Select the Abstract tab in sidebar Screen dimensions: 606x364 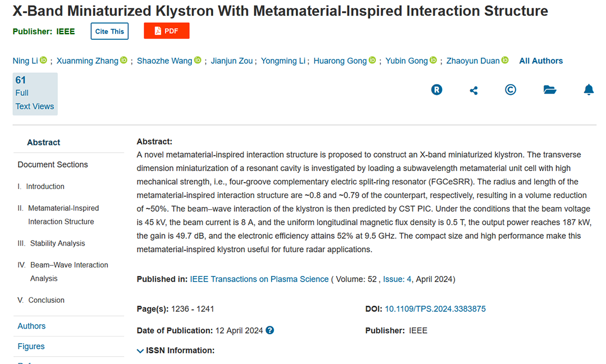pyautogui.click(x=44, y=142)
